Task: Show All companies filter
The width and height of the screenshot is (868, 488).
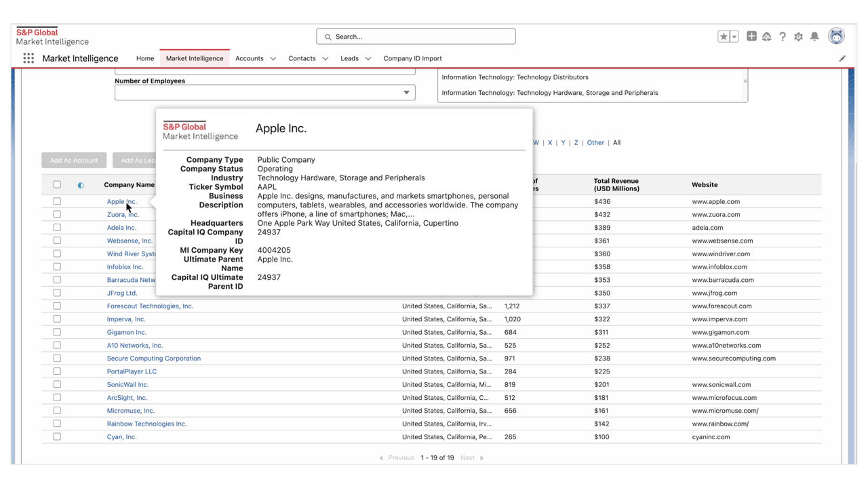Action: coord(616,143)
